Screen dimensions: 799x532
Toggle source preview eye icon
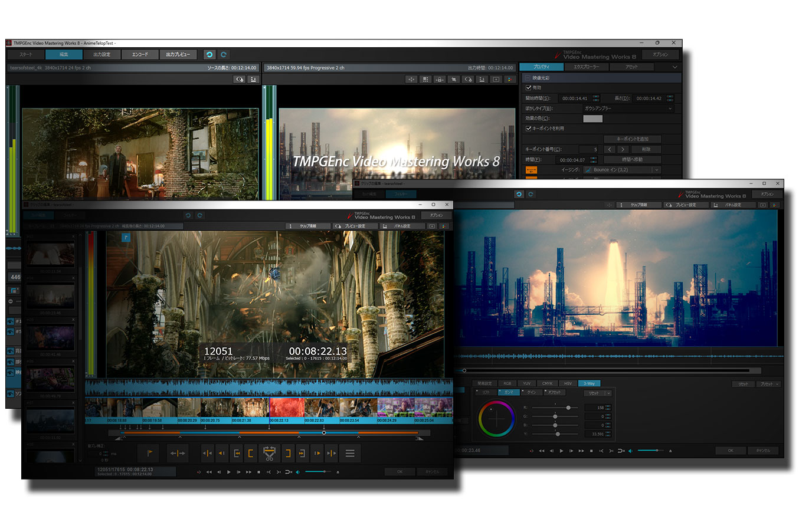pyautogui.click(x=239, y=79)
